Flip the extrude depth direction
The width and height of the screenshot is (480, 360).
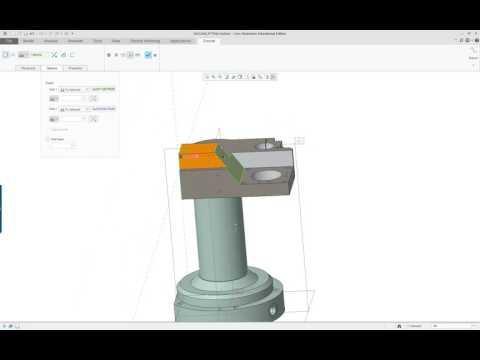[54, 55]
